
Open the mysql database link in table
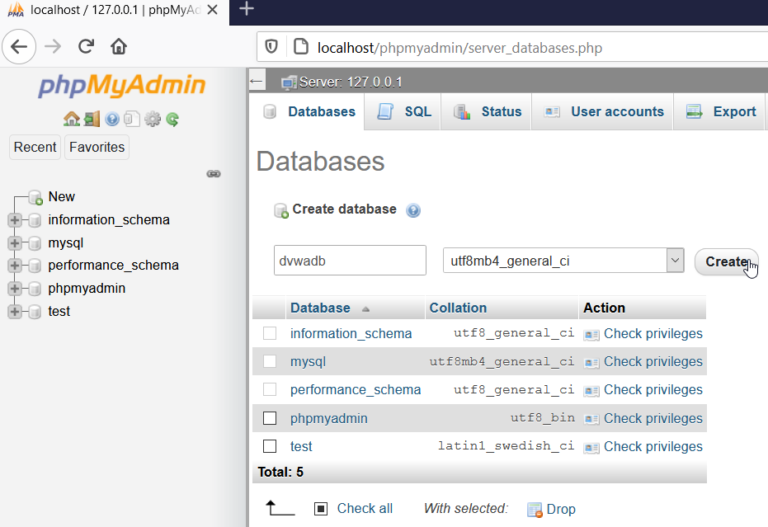tap(308, 362)
